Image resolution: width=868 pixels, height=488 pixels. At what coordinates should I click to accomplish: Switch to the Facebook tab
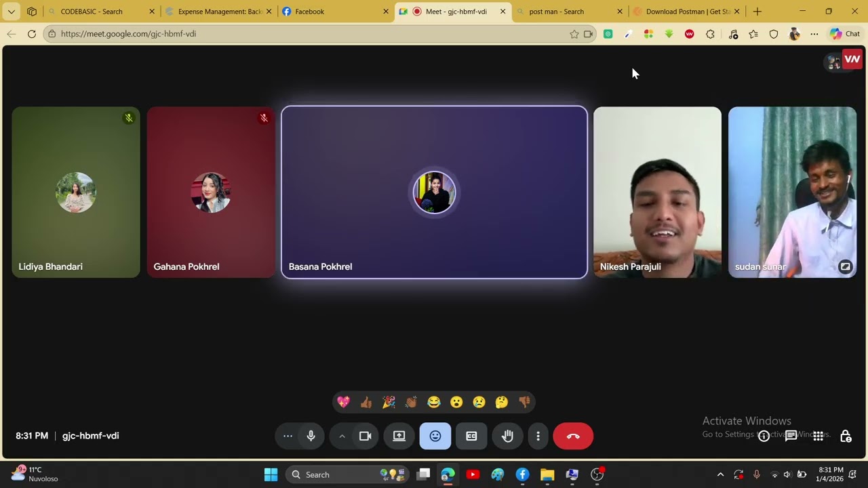coord(335,12)
